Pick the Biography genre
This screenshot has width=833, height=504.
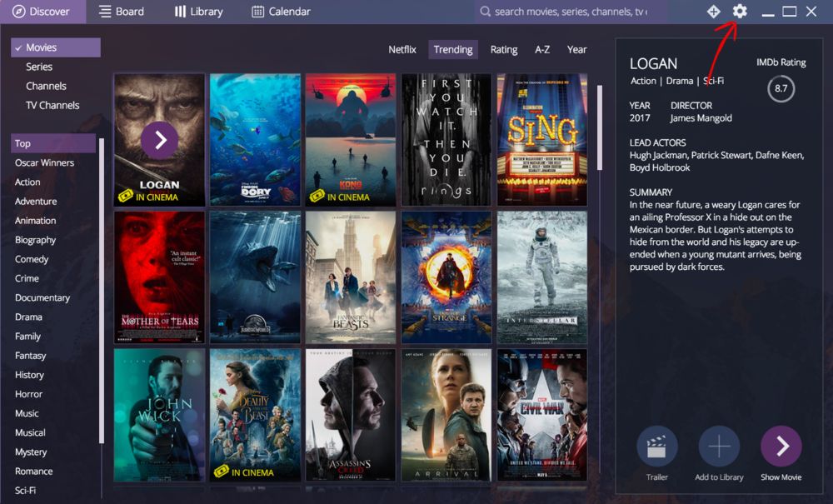pyautogui.click(x=35, y=240)
